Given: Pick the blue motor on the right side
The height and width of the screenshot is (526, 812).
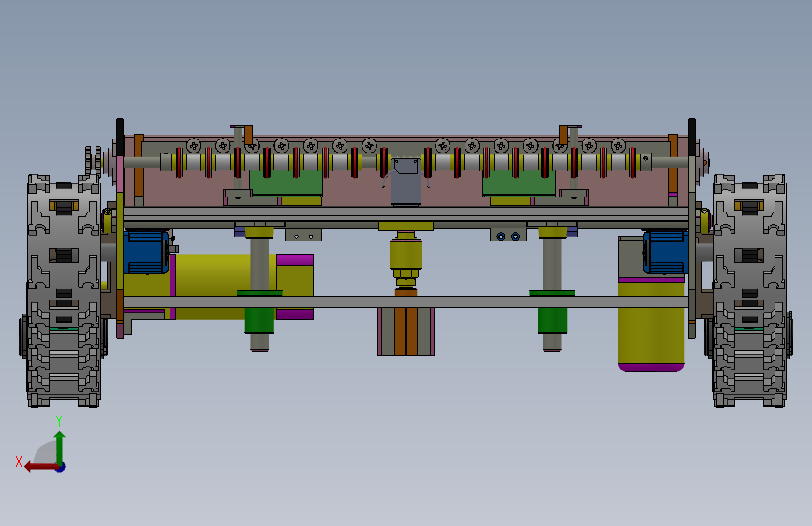Looking at the screenshot, I should coord(666,252).
